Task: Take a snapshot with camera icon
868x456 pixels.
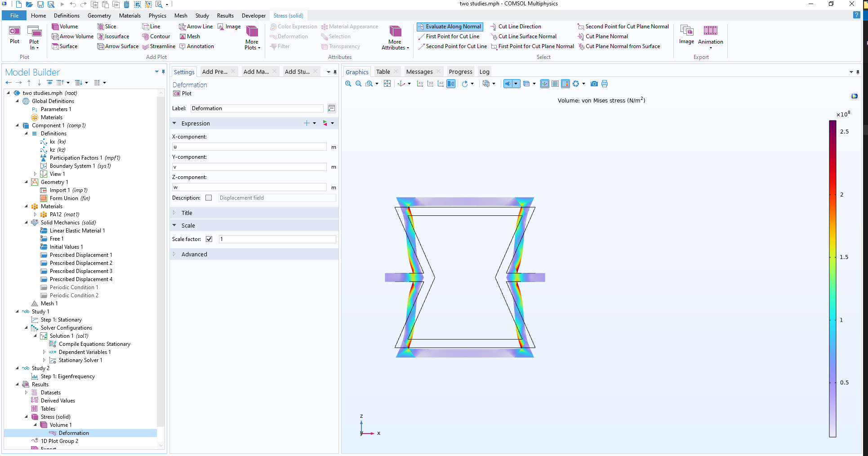Action: tap(594, 84)
